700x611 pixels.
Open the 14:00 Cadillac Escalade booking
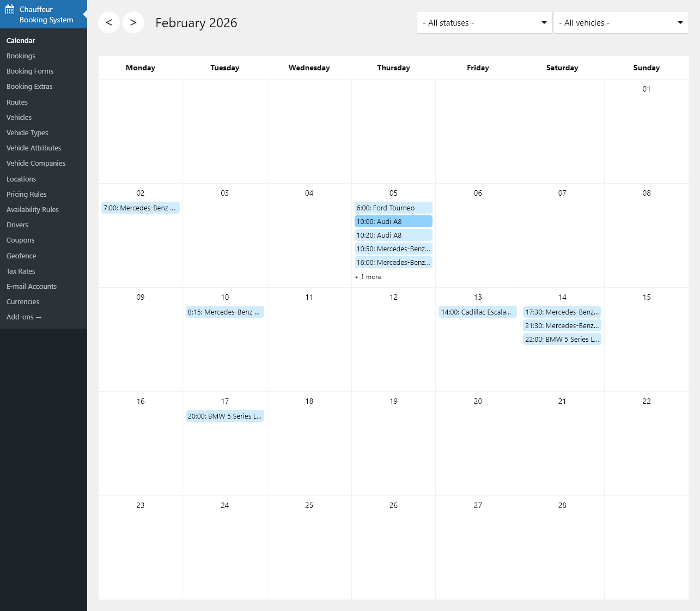click(477, 312)
